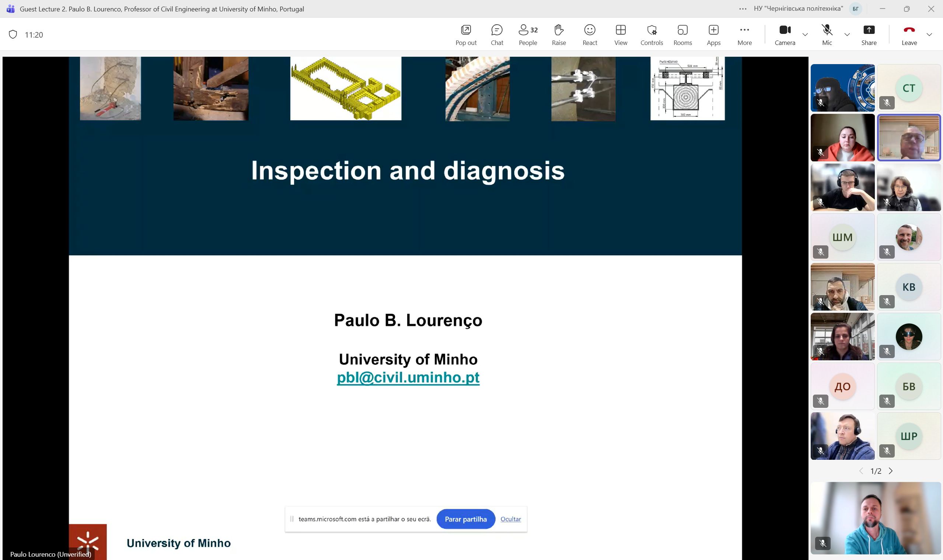Go to next participant gallery page

click(891, 470)
